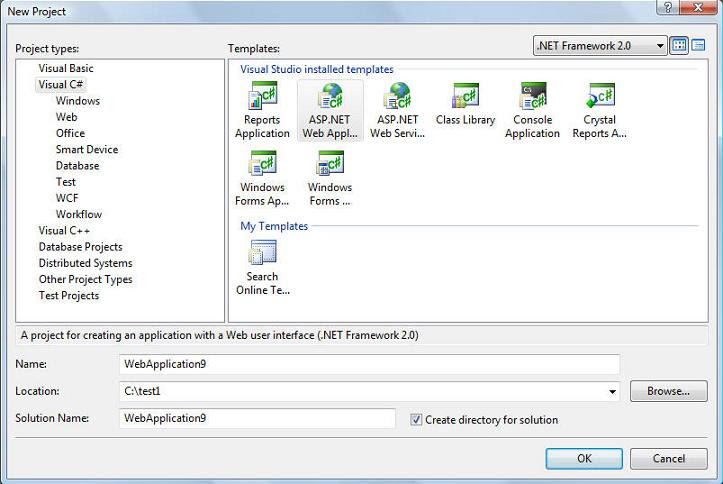Select Workflow project category
723x484 pixels.
(x=79, y=214)
